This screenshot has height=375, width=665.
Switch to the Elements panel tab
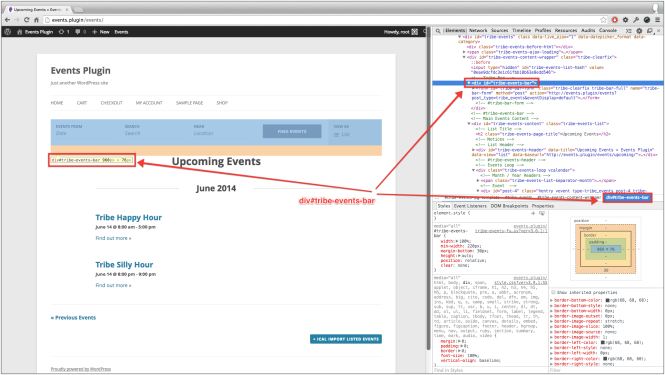455,31
